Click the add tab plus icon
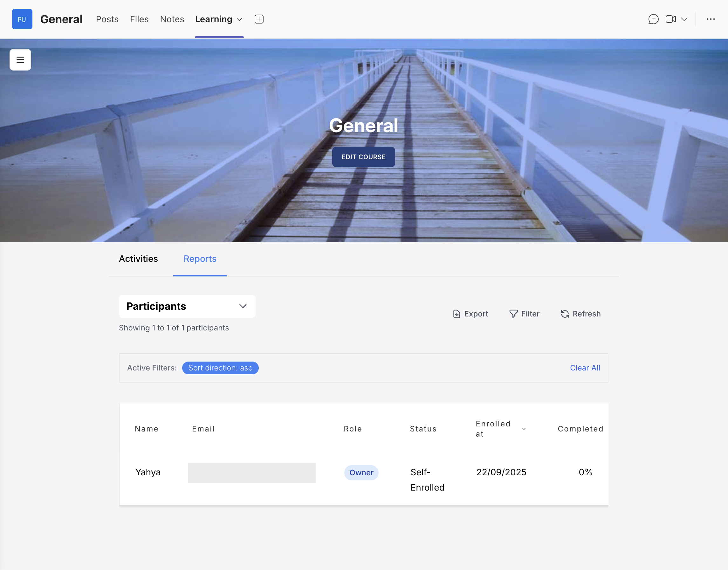728x570 pixels. click(x=259, y=19)
